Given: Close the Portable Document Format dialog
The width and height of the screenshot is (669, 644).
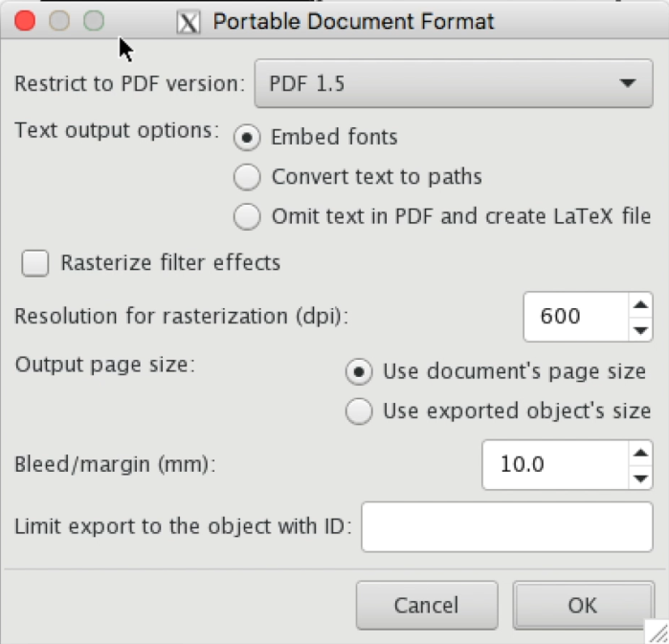Looking at the screenshot, I should pyautogui.click(x=25, y=20).
